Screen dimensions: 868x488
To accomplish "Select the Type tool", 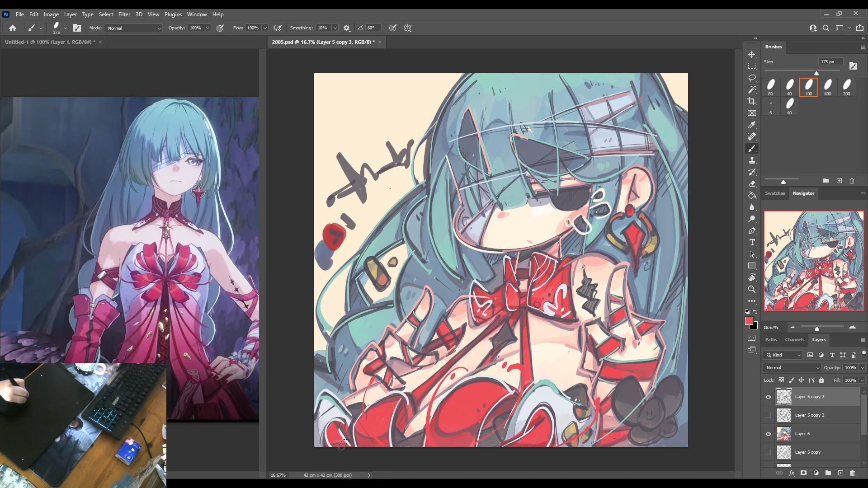I will click(752, 242).
